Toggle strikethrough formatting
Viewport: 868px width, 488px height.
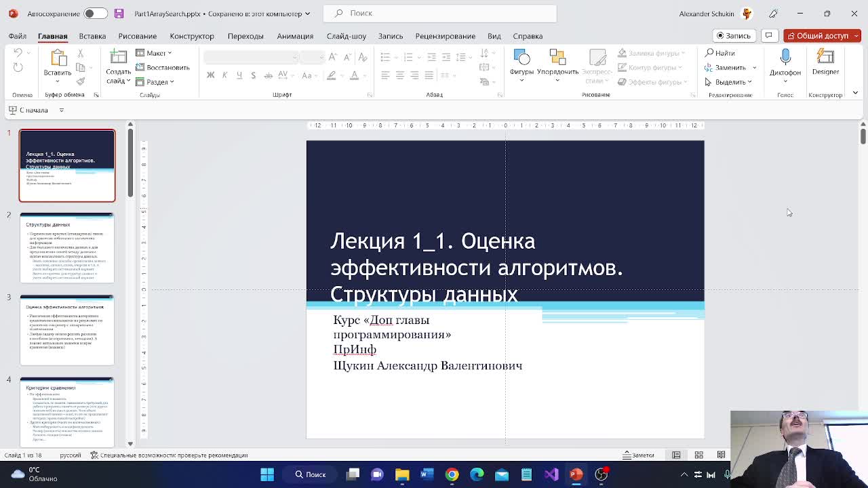pos(268,75)
